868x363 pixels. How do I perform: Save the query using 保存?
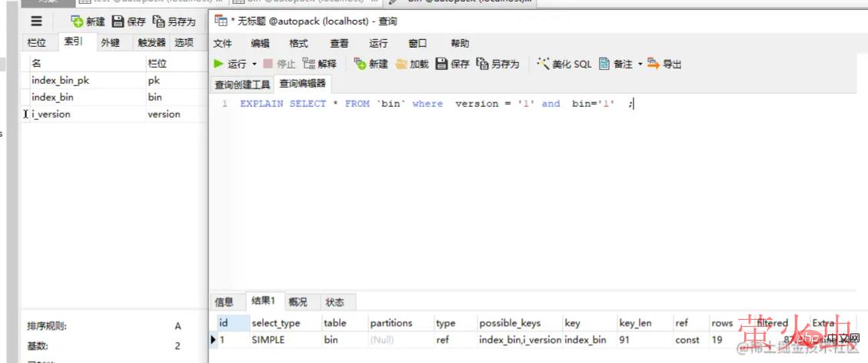pos(453,64)
